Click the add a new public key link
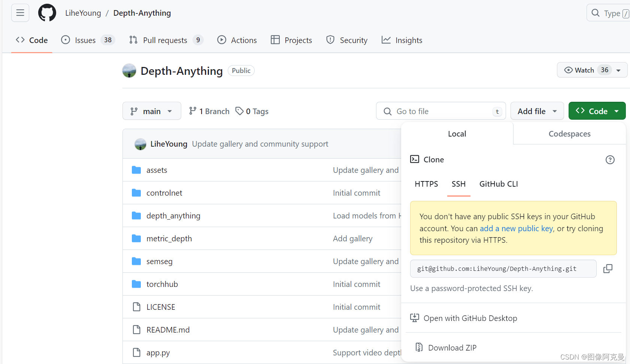Screen dimensions: 630x364 pyautogui.click(x=516, y=228)
